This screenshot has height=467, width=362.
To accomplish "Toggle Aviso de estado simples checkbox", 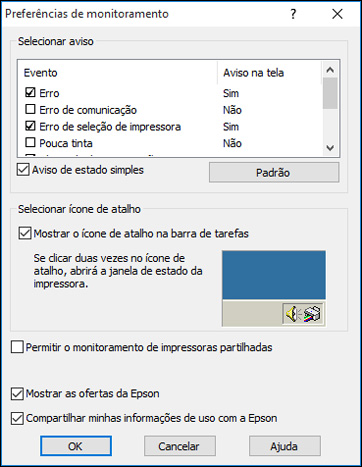I will tap(23, 170).
